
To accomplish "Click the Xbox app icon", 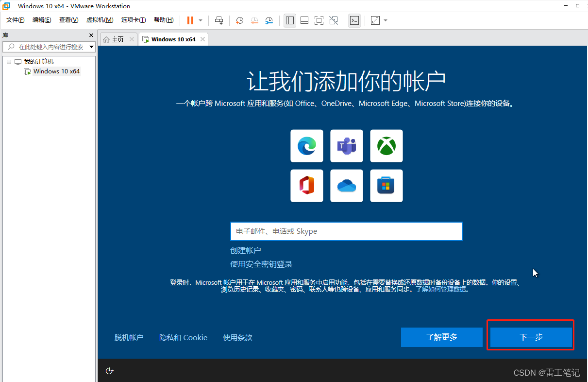I will [386, 146].
